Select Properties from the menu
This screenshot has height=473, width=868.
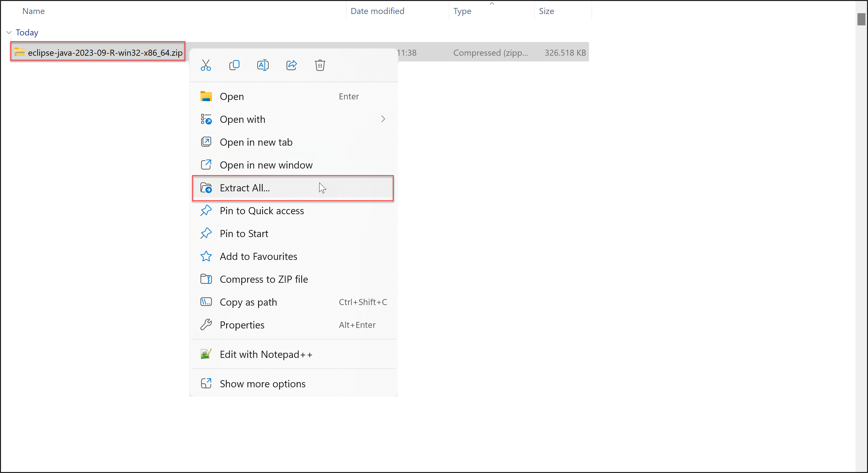point(242,325)
